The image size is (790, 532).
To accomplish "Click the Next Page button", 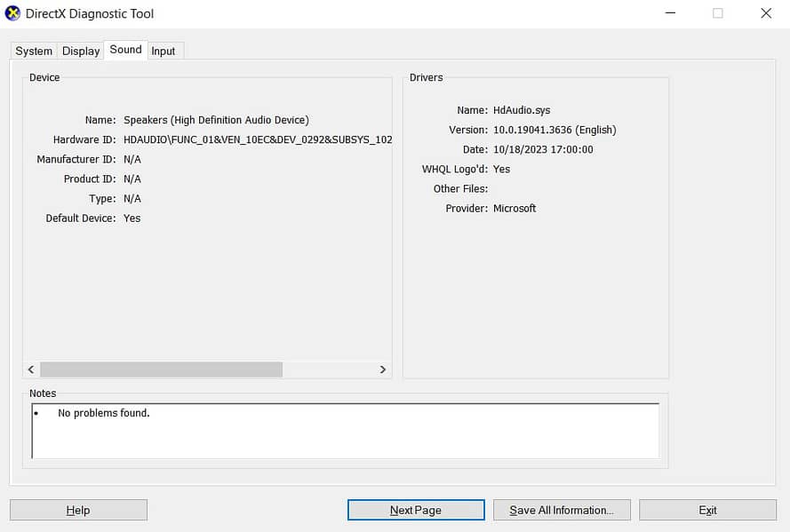I will coord(416,510).
